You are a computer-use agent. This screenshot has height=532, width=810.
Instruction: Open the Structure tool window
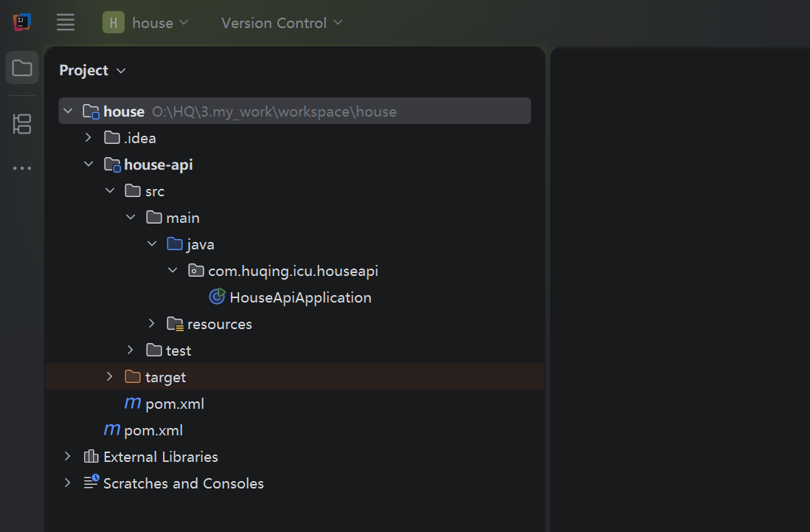[22, 124]
